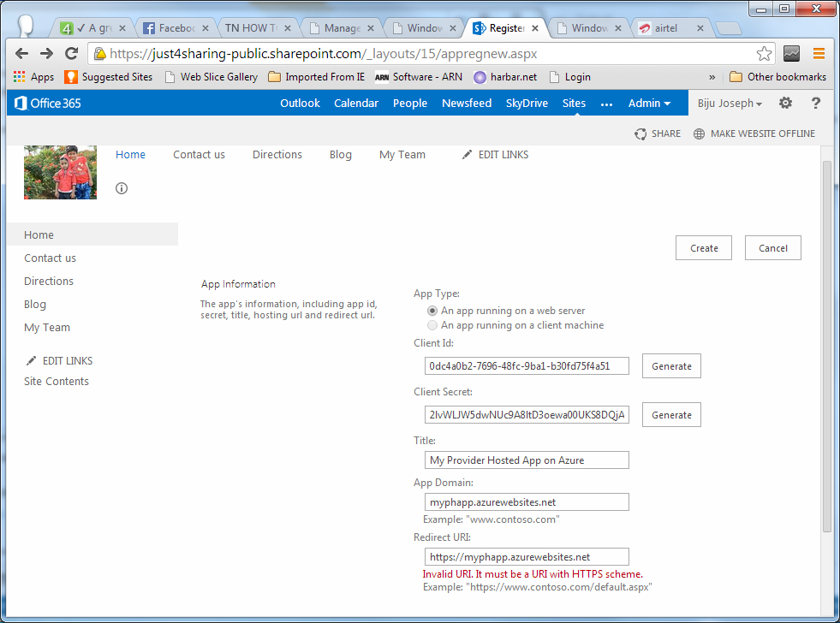Click the page vertical scrollbar

tap(826, 345)
